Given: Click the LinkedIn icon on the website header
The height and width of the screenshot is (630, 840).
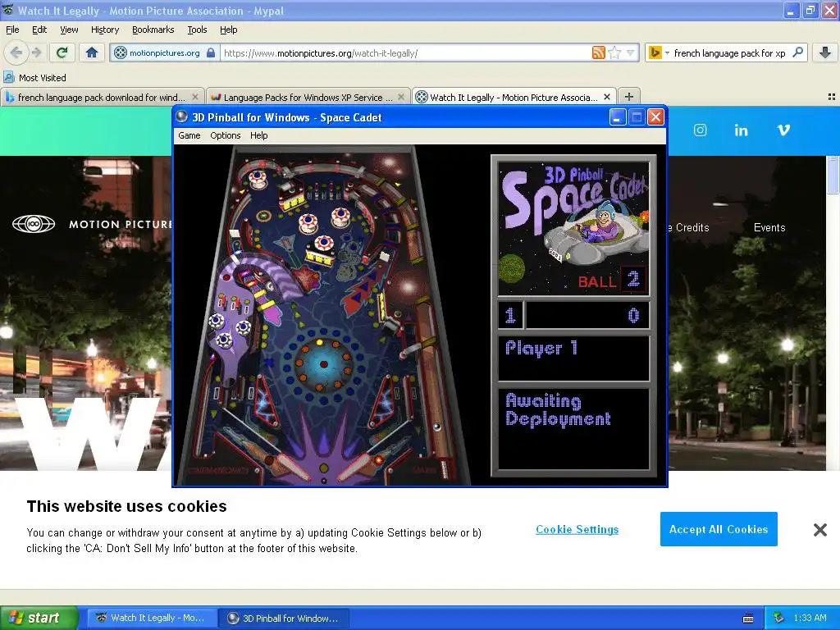Looking at the screenshot, I should tap(741, 130).
